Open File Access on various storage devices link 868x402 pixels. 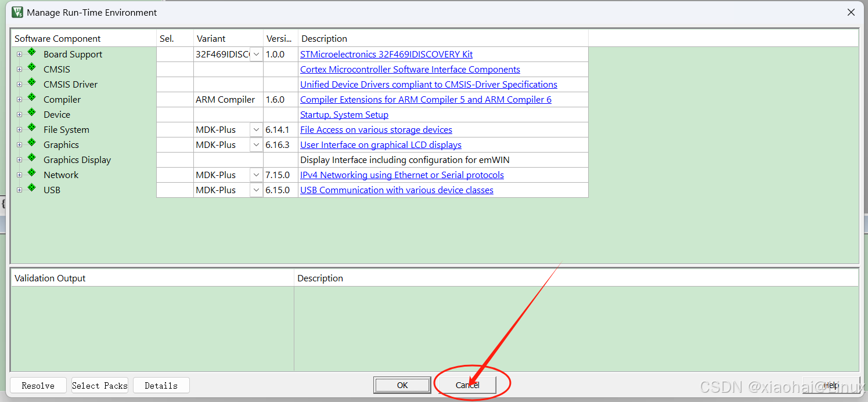[376, 130]
